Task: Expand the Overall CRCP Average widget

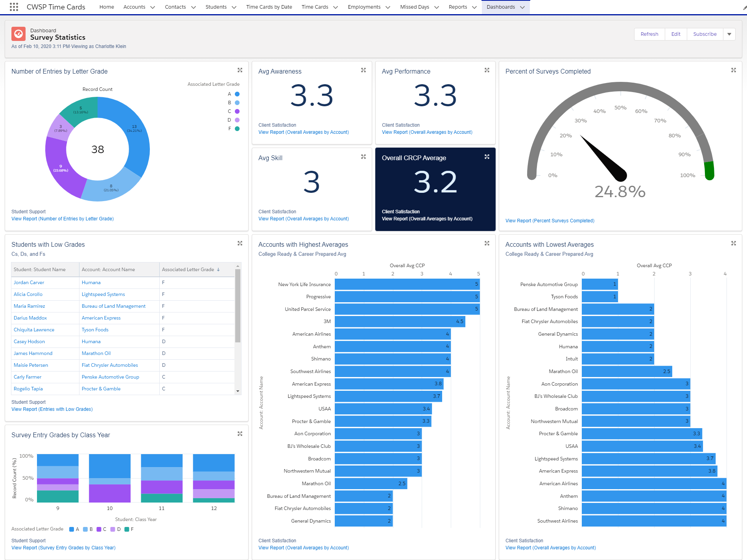Action: point(487,157)
